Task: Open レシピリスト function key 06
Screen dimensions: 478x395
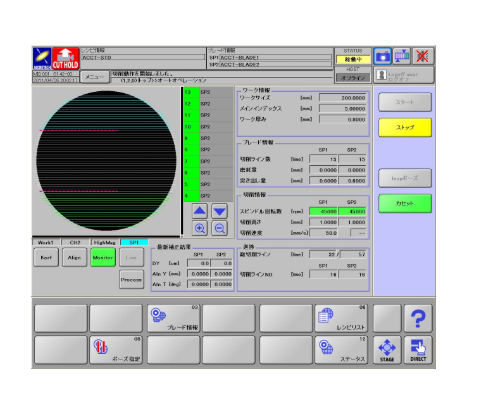Action: (341, 318)
